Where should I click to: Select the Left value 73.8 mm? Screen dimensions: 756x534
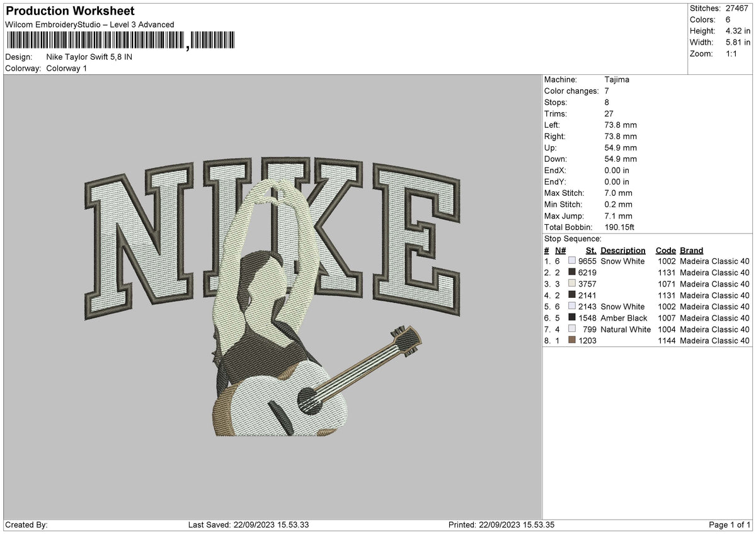coord(621,125)
